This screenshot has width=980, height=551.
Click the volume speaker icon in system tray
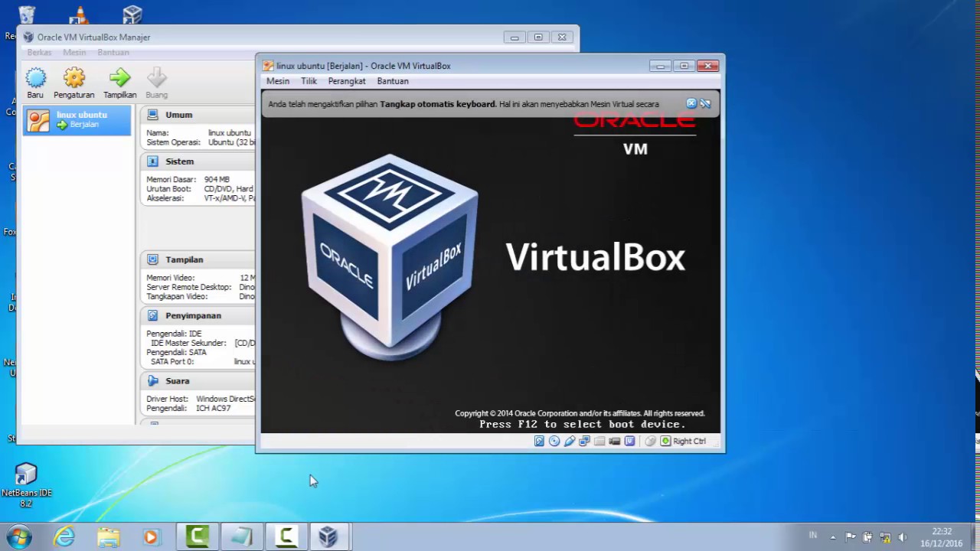(x=902, y=536)
